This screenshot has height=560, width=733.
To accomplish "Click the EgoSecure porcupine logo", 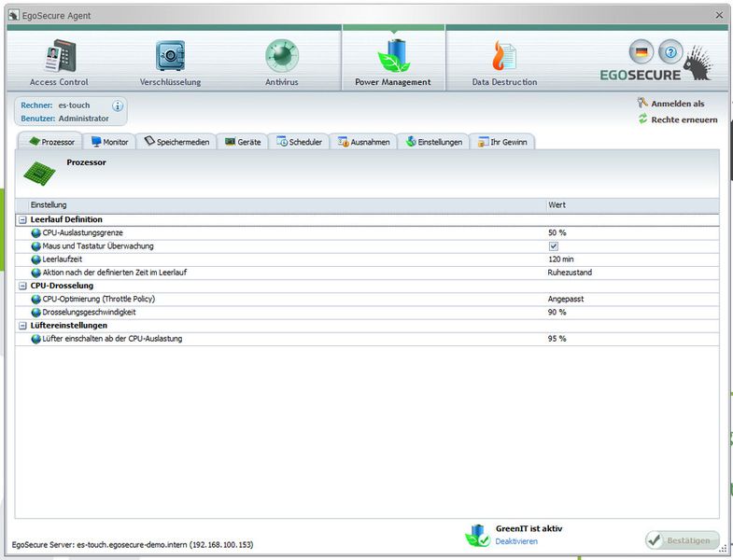I will coord(698,63).
